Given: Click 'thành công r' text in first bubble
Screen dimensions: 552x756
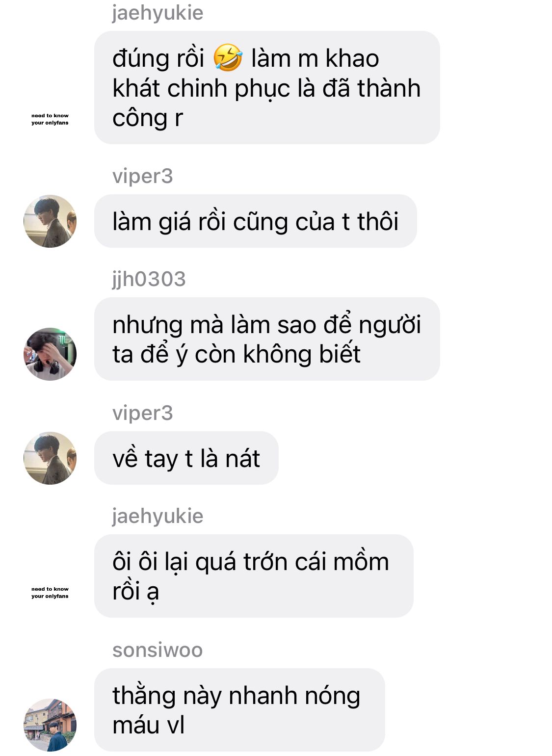Looking at the screenshot, I should pyautogui.click(x=266, y=103).
